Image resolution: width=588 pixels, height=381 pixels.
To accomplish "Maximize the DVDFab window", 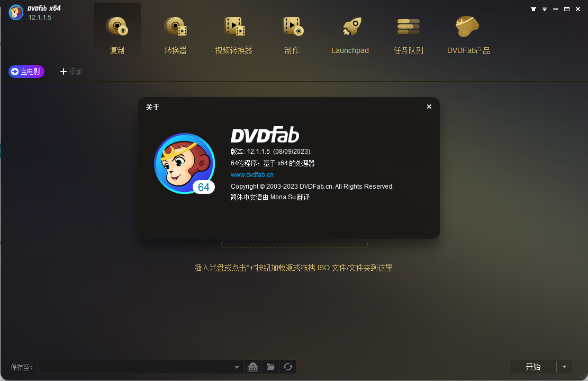I will 567,9.
